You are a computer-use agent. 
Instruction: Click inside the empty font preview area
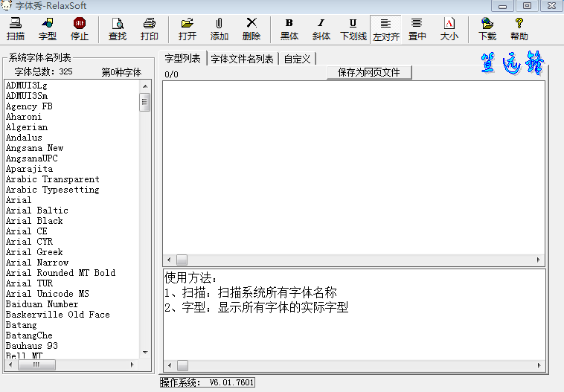click(354, 167)
